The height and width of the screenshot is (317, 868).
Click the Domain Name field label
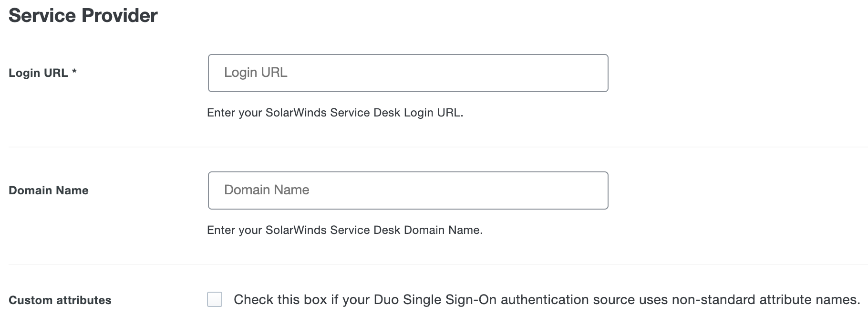[x=48, y=190]
